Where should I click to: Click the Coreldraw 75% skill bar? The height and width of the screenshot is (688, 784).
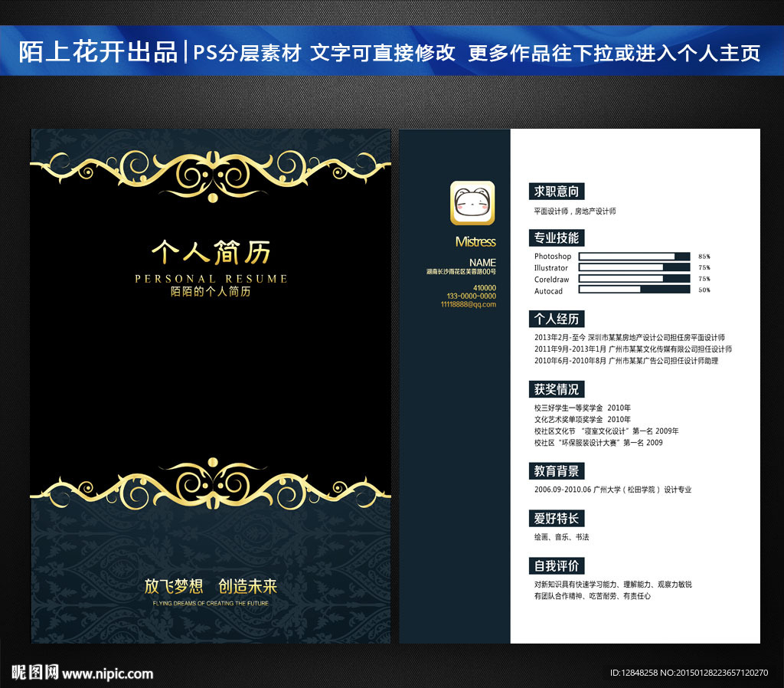point(634,279)
